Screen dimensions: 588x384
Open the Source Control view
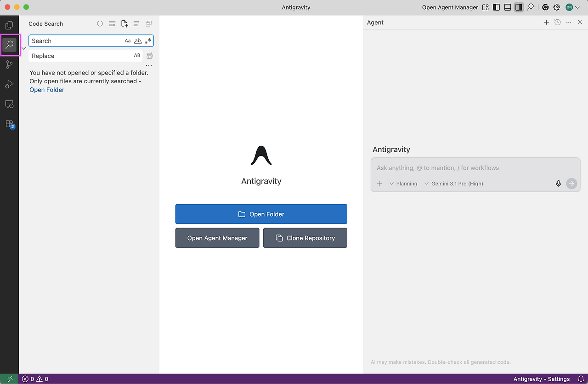[9, 65]
